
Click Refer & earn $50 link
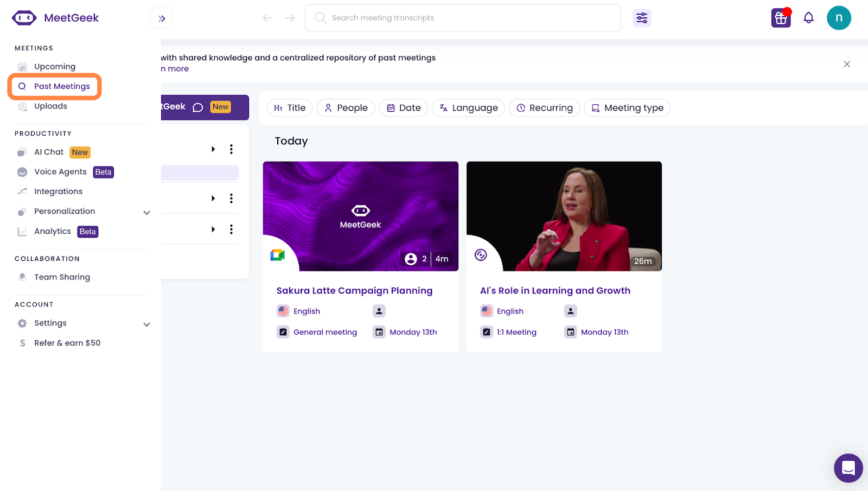pyautogui.click(x=67, y=343)
